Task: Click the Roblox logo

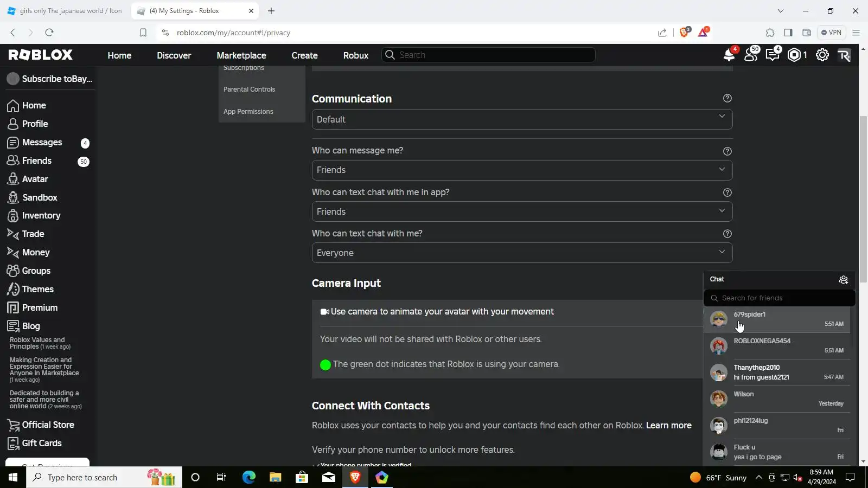Action: point(41,55)
